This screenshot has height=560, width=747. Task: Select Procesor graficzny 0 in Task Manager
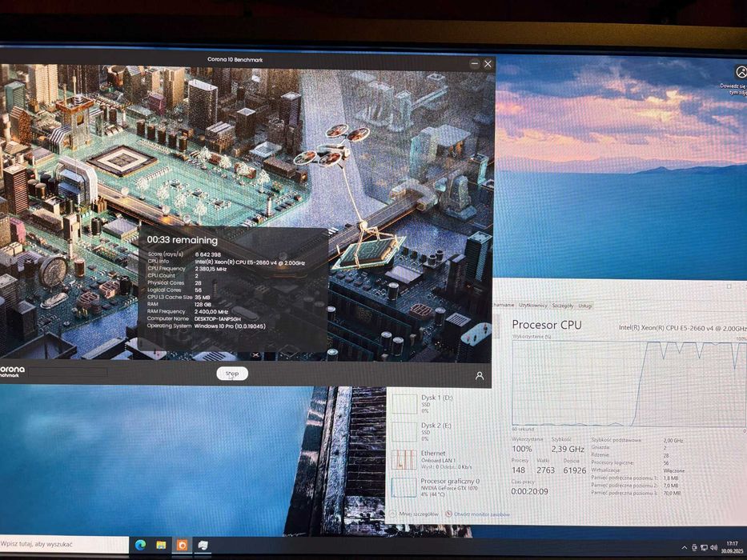point(436,488)
